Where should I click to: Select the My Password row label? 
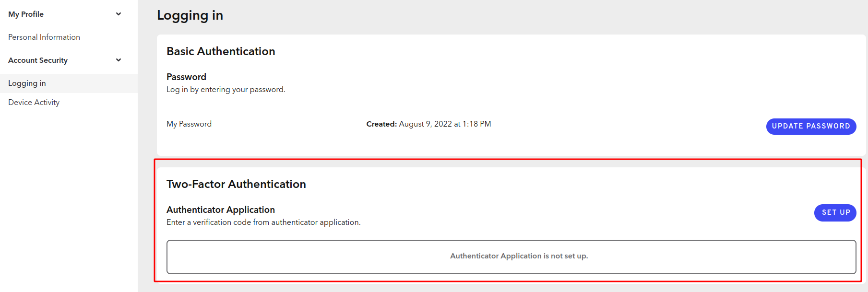[189, 124]
